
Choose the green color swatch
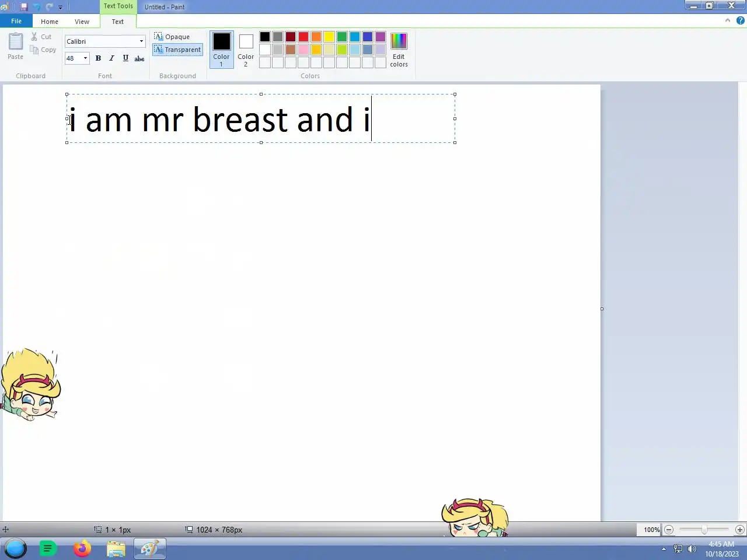point(342,37)
